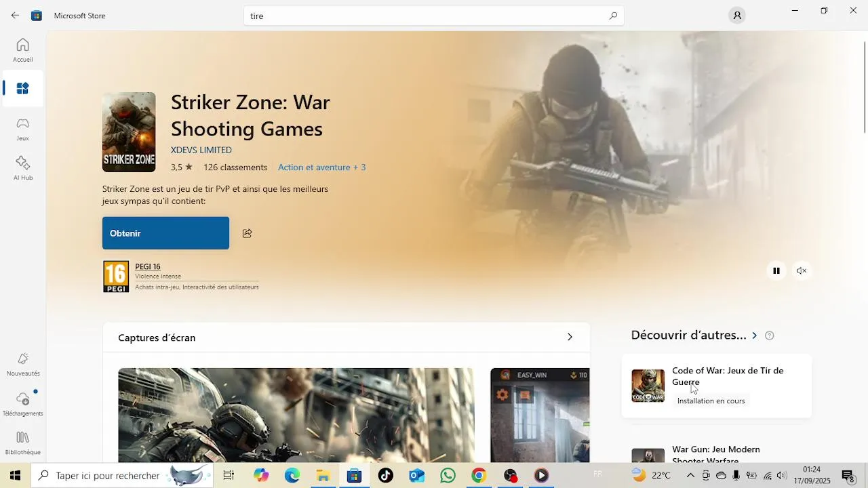The image size is (868, 488).
Task: Open the weather widget showing 22°C
Action: [651, 475]
